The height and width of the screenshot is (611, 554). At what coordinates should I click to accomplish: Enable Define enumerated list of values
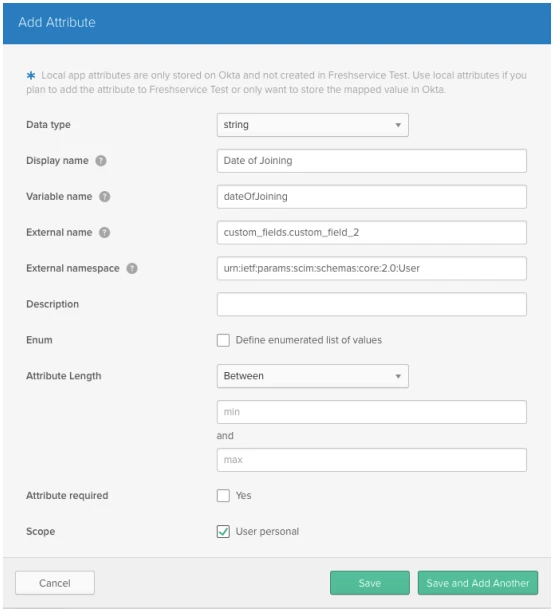223,340
